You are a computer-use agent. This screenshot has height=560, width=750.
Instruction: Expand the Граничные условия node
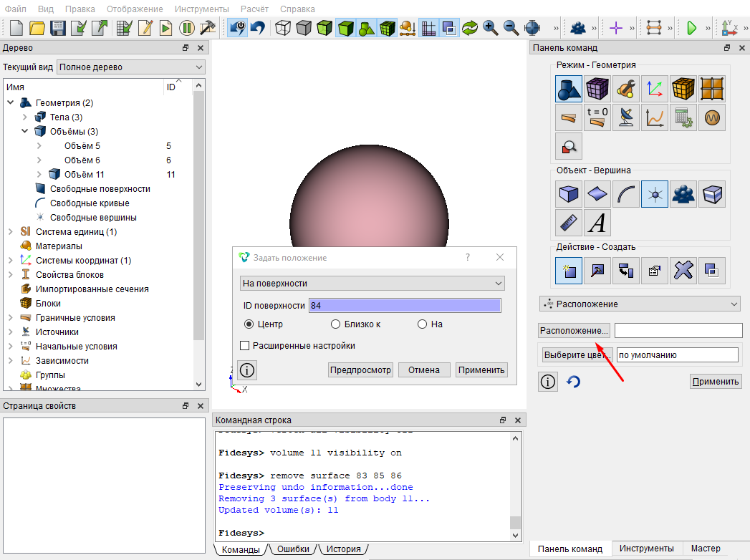11,317
